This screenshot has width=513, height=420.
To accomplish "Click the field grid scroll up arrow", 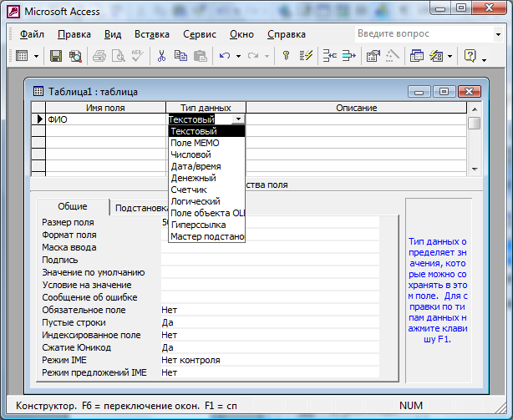I will point(475,109).
